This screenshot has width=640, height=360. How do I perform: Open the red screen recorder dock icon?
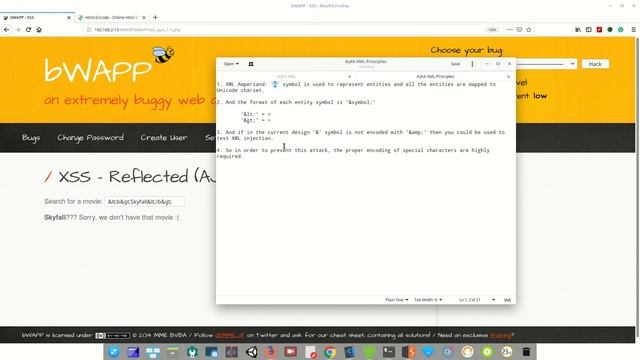(291, 352)
